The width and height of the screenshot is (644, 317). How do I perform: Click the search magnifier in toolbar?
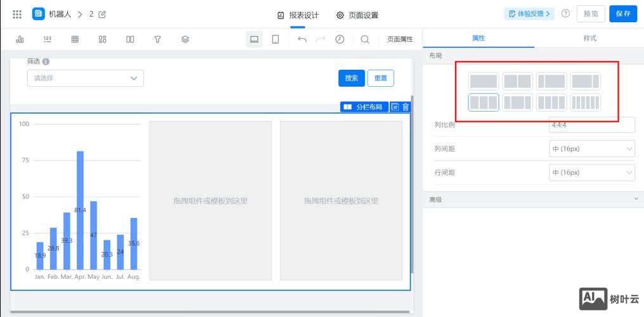364,39
